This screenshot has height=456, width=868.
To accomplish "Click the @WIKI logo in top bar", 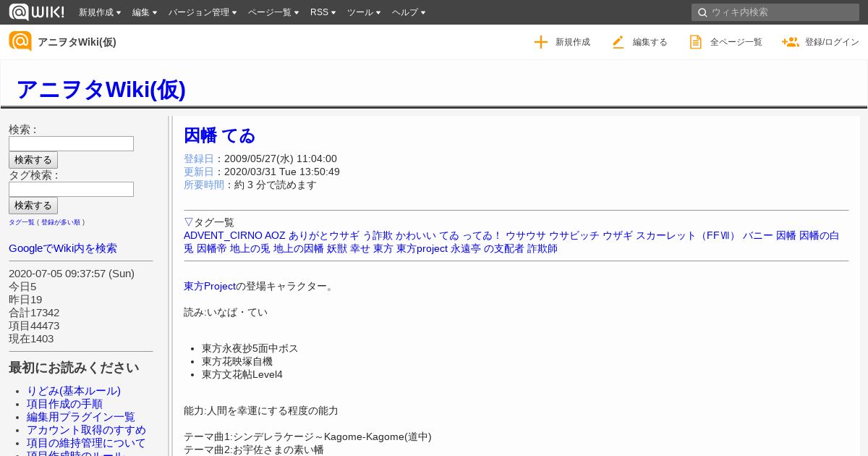I will pyautogui.click(x=36, y=12).
